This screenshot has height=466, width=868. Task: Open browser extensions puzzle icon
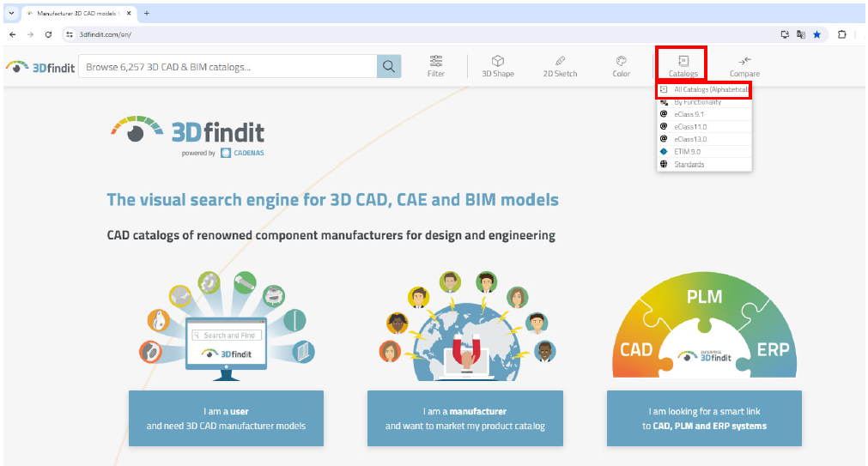[x=842, y=34]
